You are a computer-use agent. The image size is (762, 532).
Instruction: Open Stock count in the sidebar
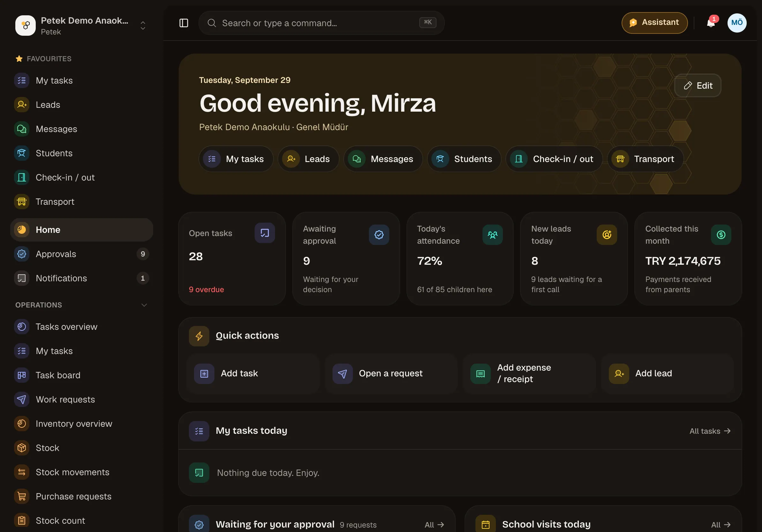click(x=82, y=521)
